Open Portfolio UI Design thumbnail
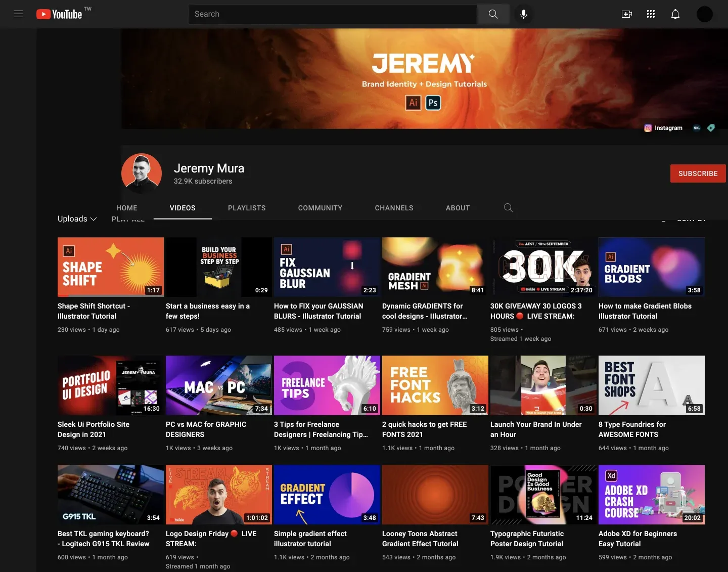The image size is (728, 572). tap(111, 385)
